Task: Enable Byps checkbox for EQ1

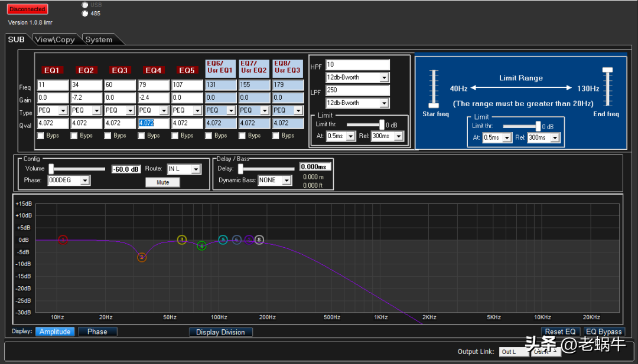Action: pos(41,136)
